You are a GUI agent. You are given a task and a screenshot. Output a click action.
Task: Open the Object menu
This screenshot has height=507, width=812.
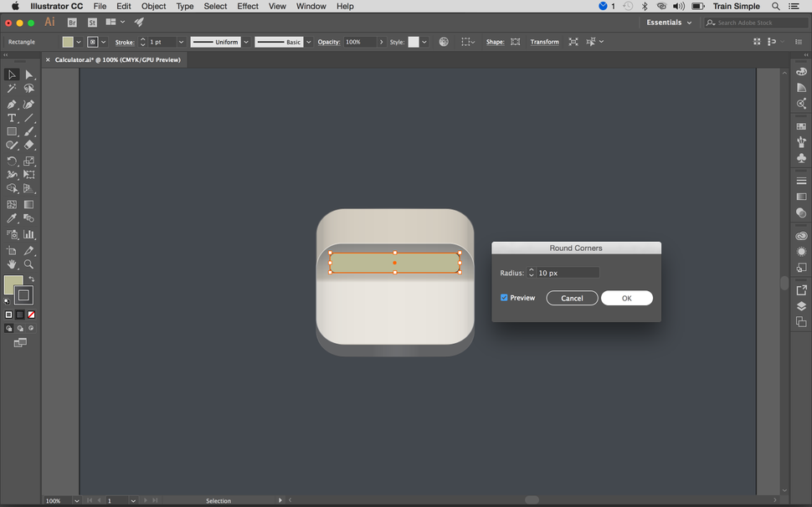[153, 6]
